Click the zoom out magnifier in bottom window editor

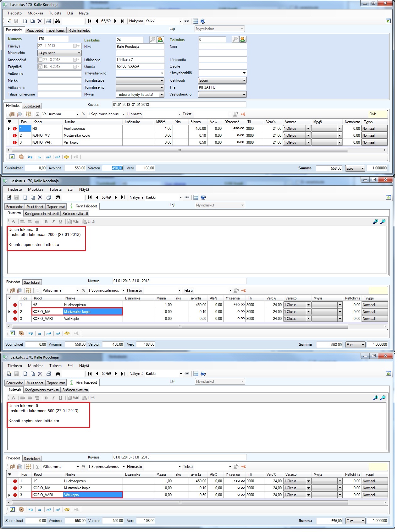tap(383, 398)
